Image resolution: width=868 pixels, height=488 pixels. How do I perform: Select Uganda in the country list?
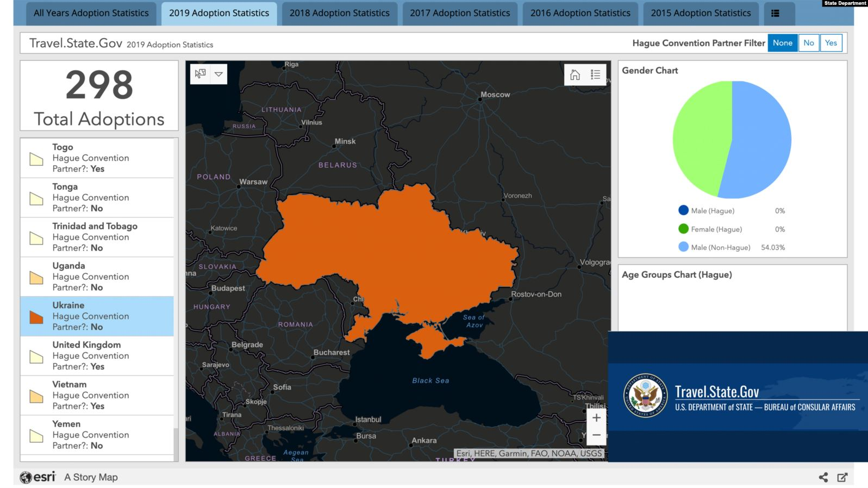(97, 277)
